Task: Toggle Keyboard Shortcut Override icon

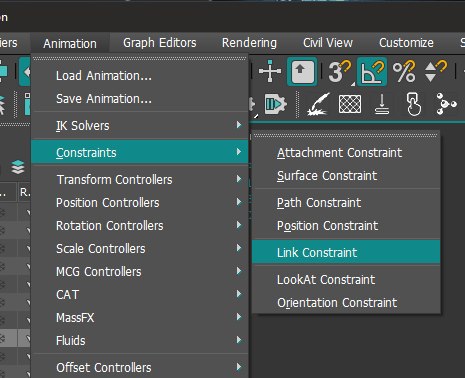Action: click(302, 71)
